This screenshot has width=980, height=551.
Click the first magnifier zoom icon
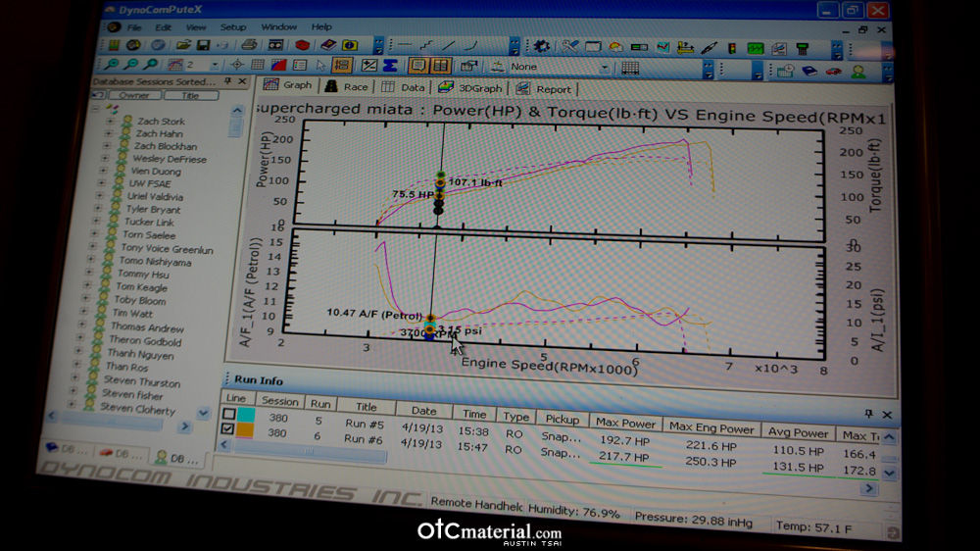coord(112,64)
